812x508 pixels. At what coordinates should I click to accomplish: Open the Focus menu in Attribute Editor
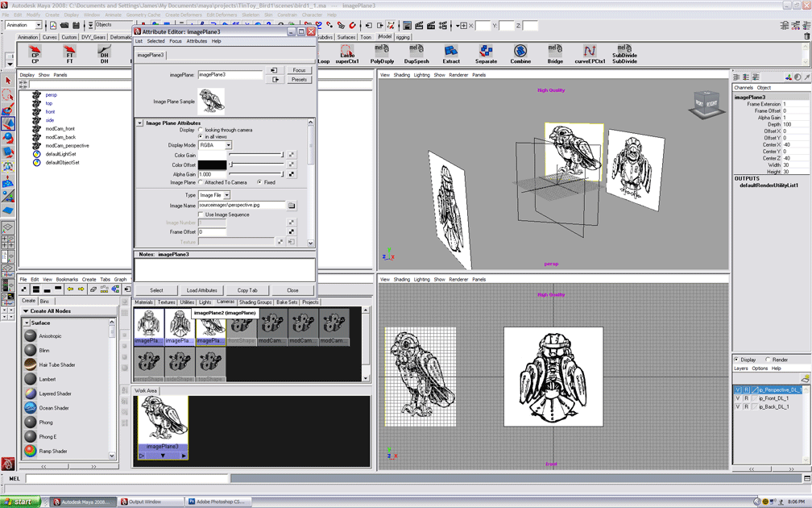pyautogui.click(x=176, y=41)
